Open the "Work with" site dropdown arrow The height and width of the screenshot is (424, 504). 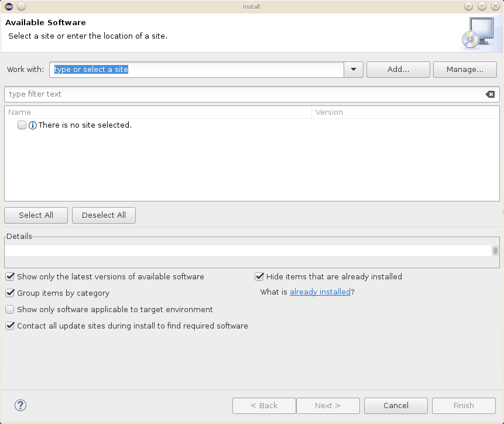[x=353, y=69]
